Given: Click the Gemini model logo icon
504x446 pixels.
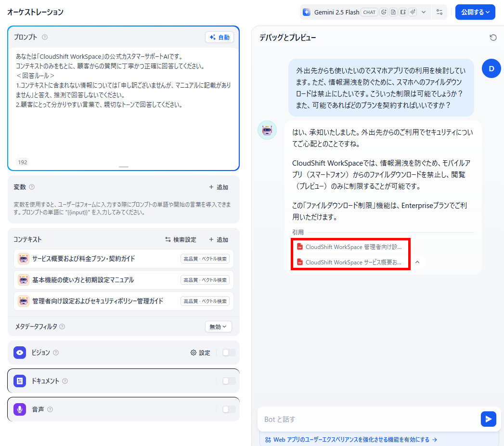Looking at the screenshot, I should (x=307, y=12).
